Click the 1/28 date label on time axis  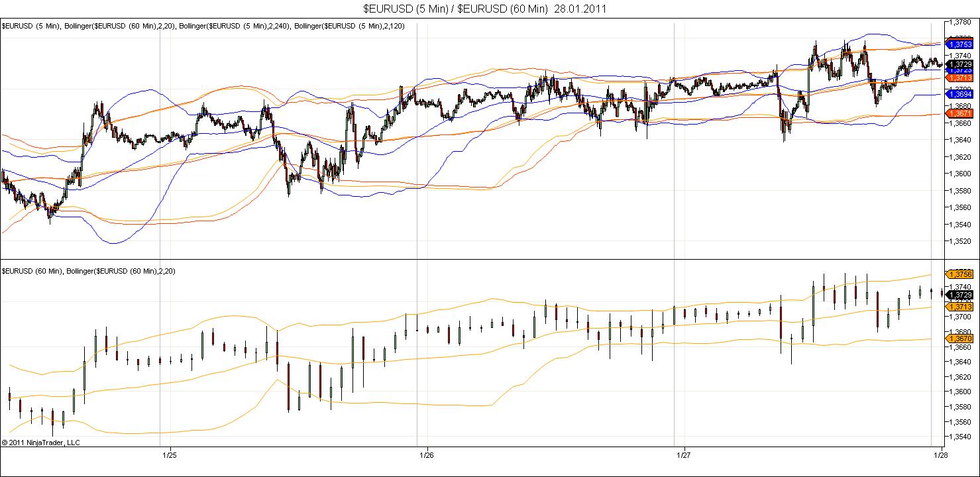point(940,455)
